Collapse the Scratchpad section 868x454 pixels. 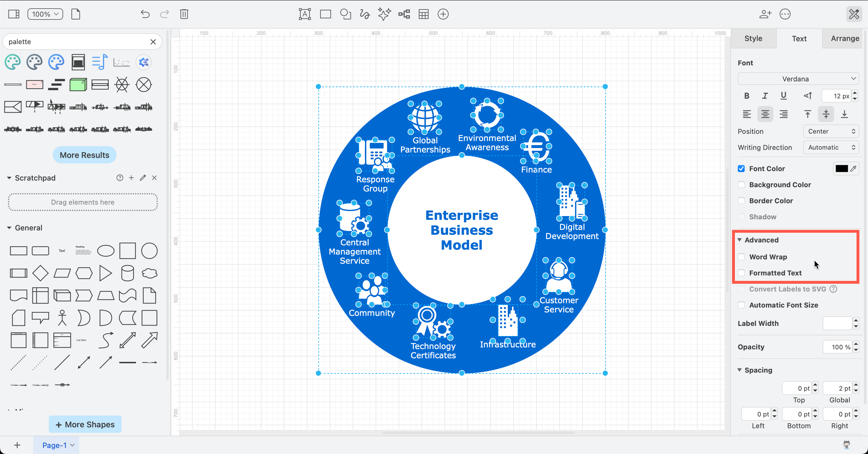coord(9,178)
